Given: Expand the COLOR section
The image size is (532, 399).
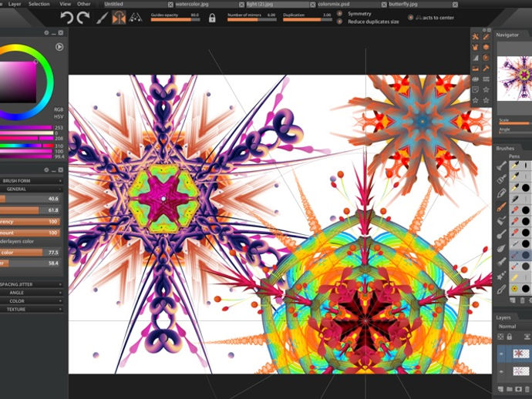Looking at the screenshot, I should (x=31, y=301).
